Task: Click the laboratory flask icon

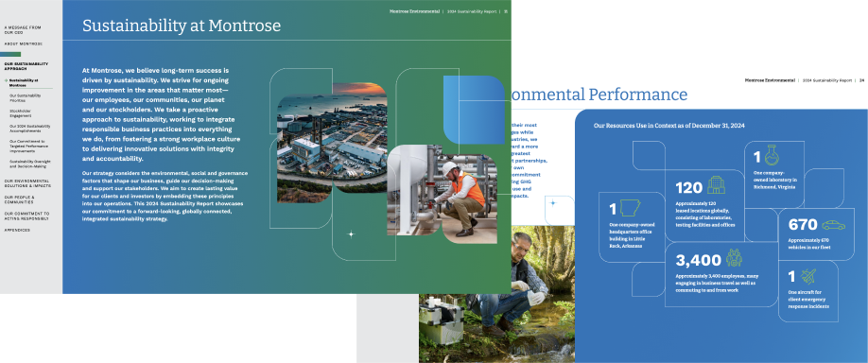Action: point(772,155)
